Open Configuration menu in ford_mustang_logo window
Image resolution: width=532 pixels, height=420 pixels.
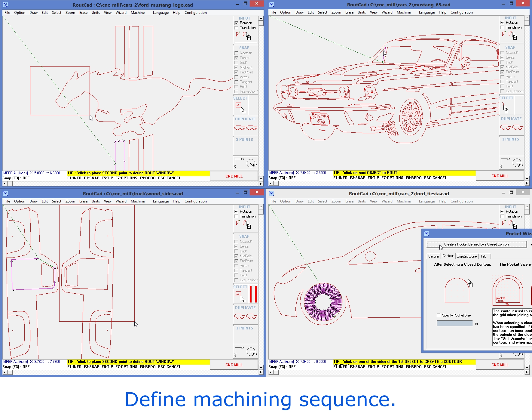196,13
